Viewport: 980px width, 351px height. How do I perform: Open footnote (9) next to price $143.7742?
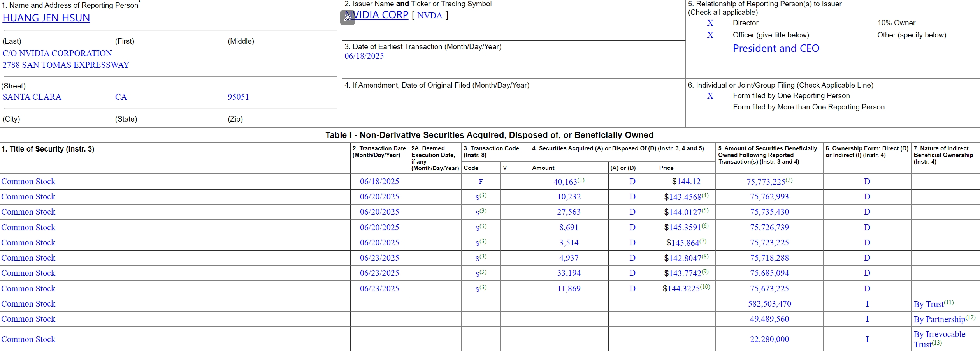tap(705, 272)
